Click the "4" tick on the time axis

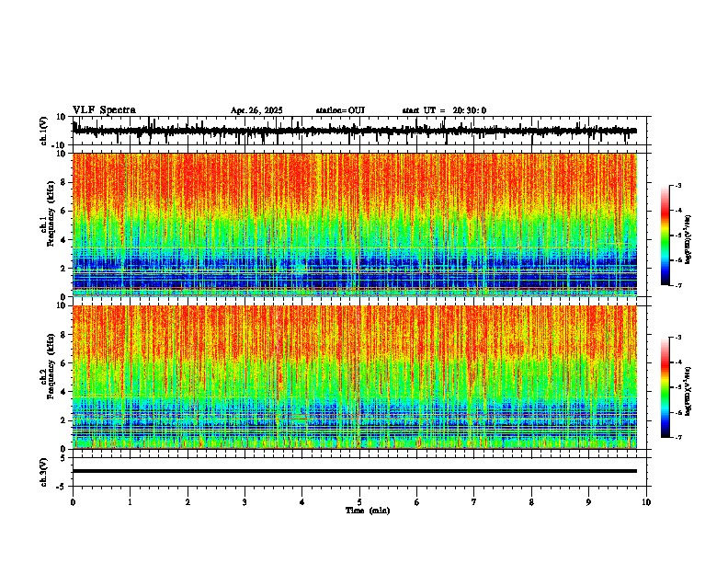click(x=302, y=502)
